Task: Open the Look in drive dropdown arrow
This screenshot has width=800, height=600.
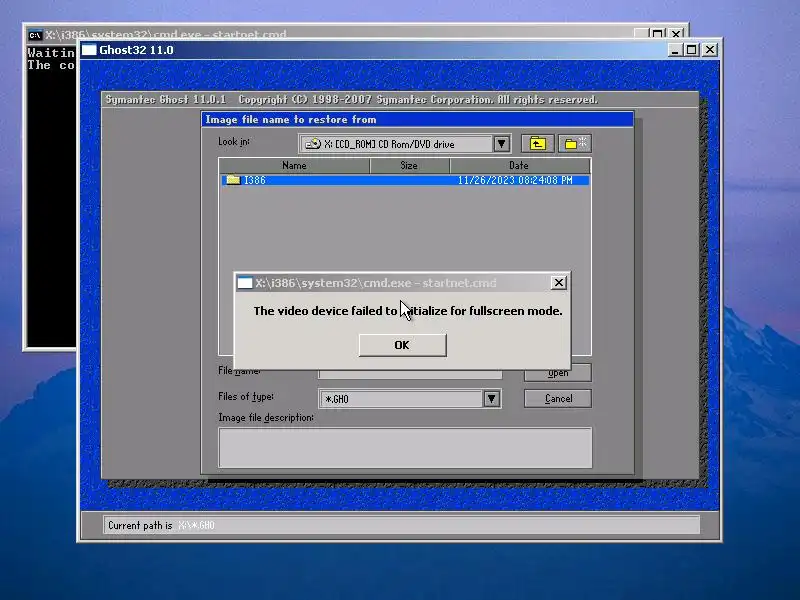Action: pos(502,144)
